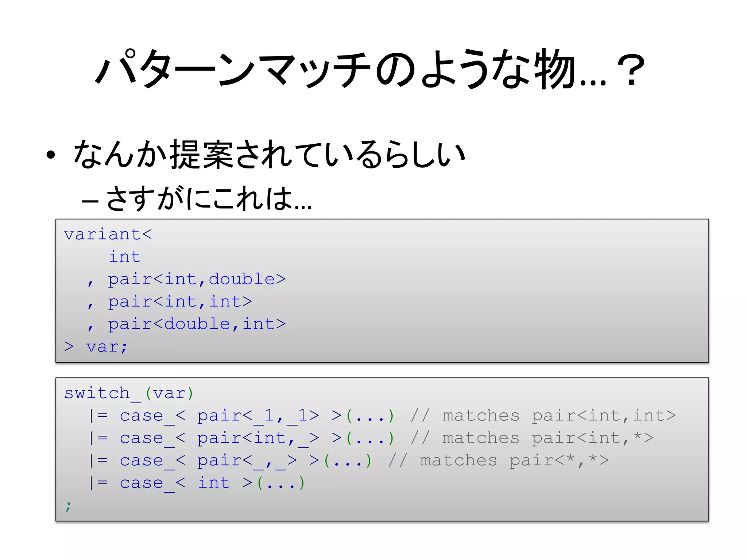Click the line ', pair<double,int>'
Viewport: 747px width, 560px height.
click(x=186, y=324)
